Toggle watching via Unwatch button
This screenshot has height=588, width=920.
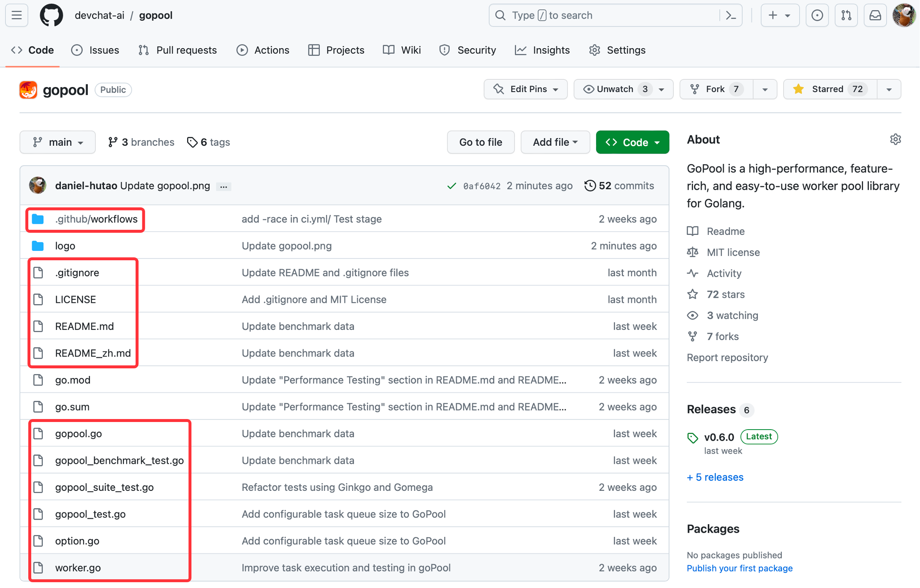(x=615, y=89)
